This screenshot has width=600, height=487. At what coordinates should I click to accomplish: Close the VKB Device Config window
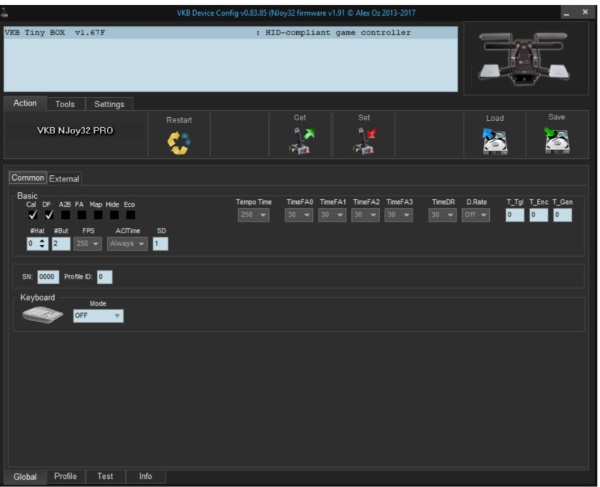585,12
